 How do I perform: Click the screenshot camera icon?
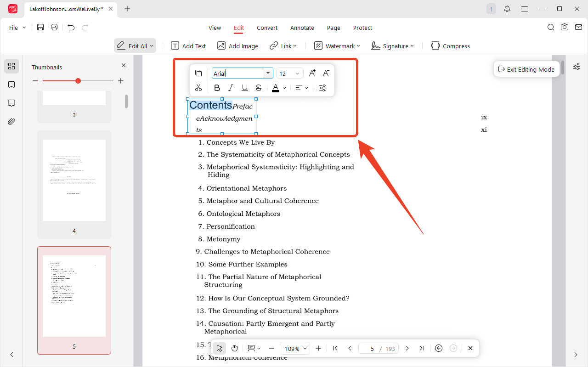click(x=565, y=28)
